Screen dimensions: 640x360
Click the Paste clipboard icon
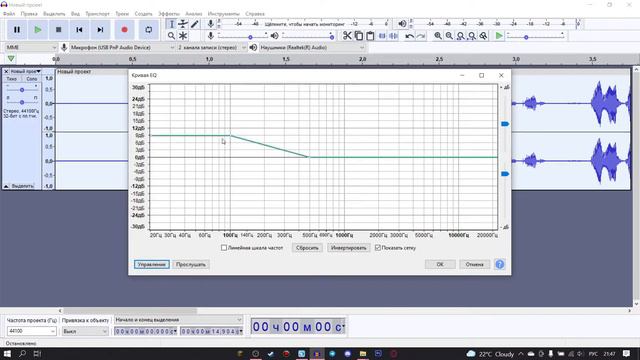click(370, 36)
